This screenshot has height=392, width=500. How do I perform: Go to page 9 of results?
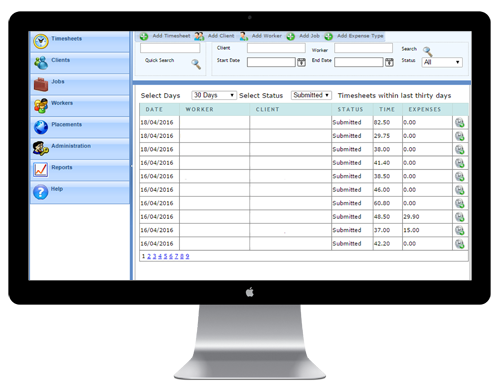tap(187, 256)
